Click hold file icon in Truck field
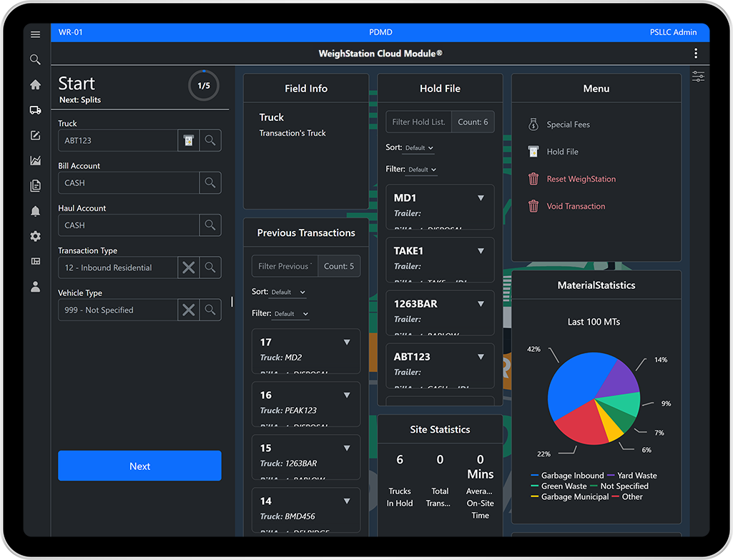This screenshot has height=560, width=733. (188, 140)
